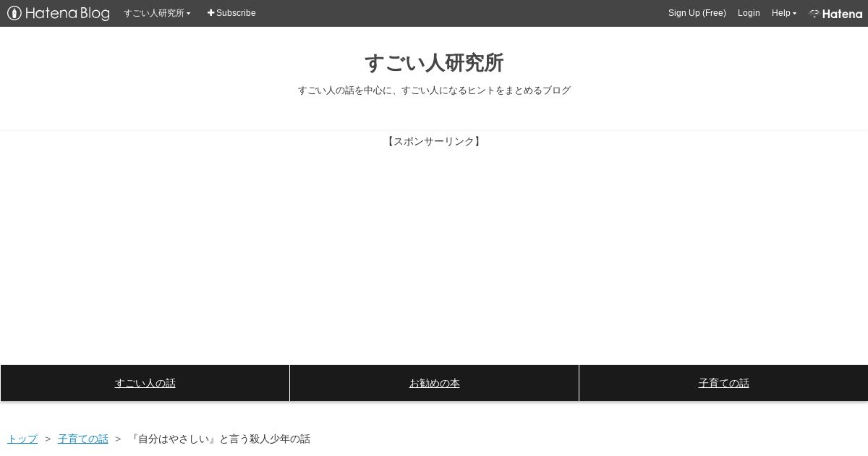
Task: Open the Hatena Blog logo link
Action: coord(59,13)
